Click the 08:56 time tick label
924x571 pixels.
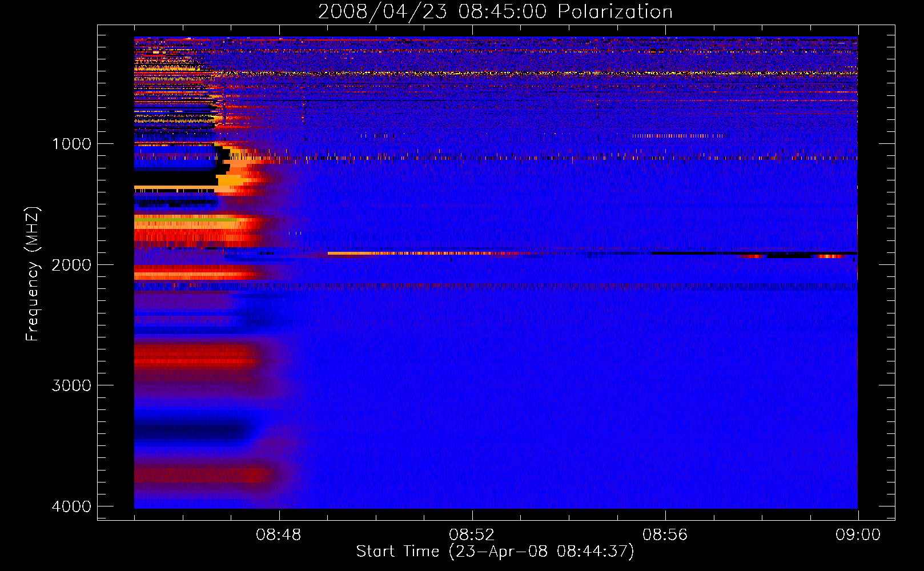(665, 535)
